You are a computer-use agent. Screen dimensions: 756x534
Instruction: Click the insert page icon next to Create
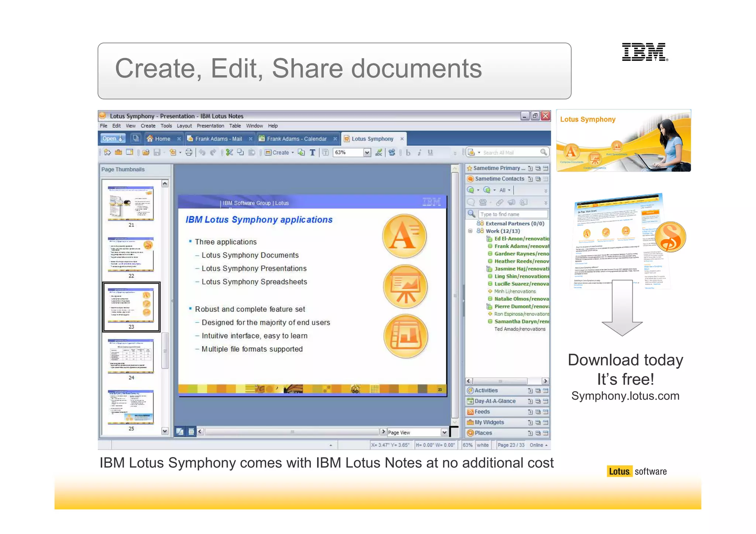(x=301, y=152)
